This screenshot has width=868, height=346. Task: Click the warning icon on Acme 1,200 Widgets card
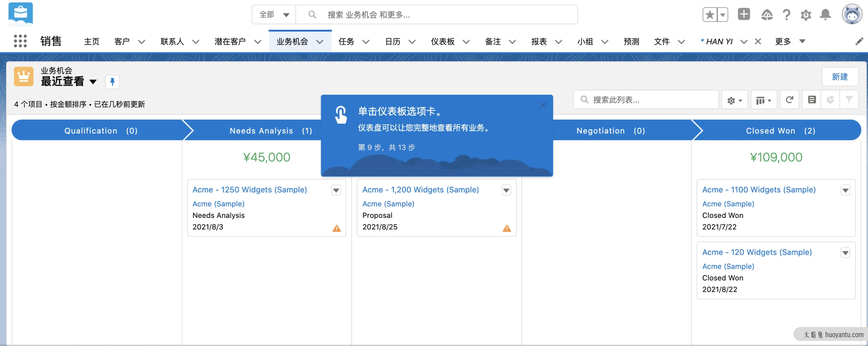pyautogui.click(x=507, y=228)
